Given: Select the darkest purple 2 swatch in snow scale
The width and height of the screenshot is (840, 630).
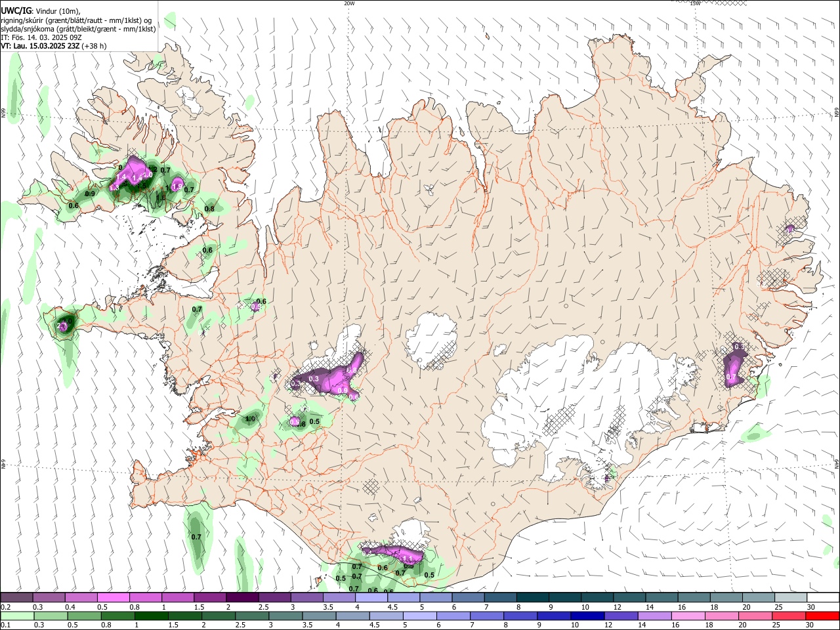Looking at the screenshot, I should coord(242,598).
